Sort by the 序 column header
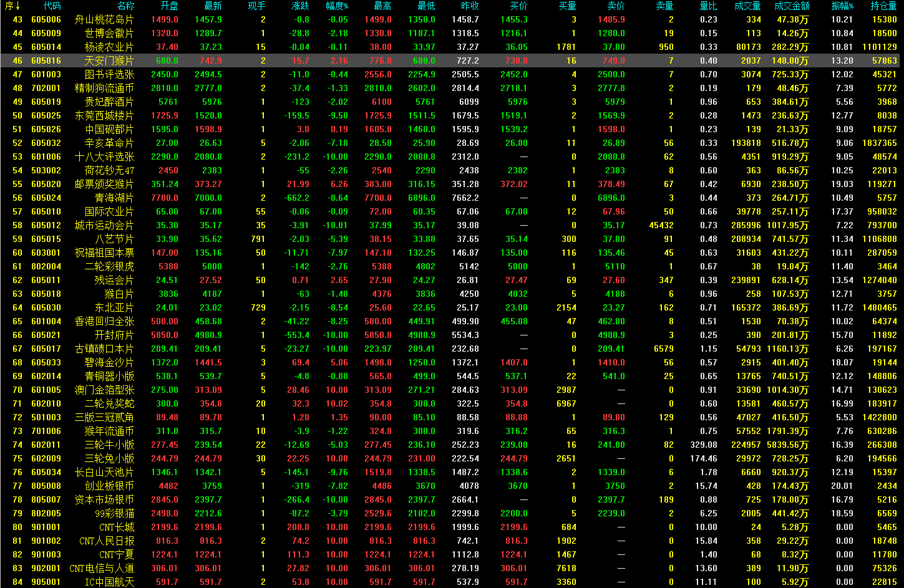This screenshot has width=904, height=588. tap(12, 6)
